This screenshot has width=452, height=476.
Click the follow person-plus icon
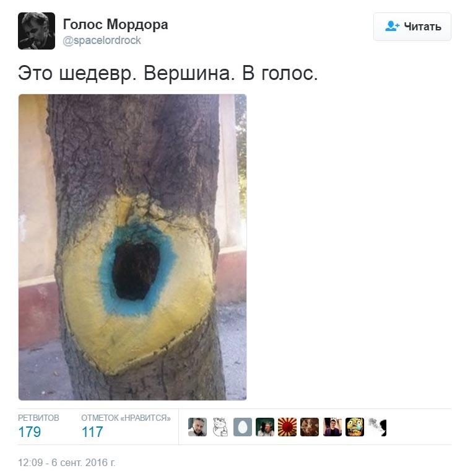392,26
